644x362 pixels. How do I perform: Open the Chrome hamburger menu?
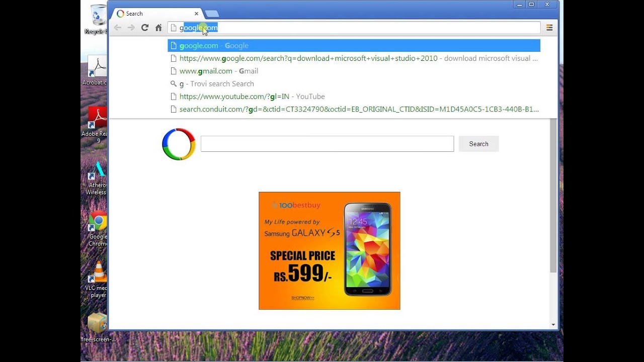click(549, 28)
